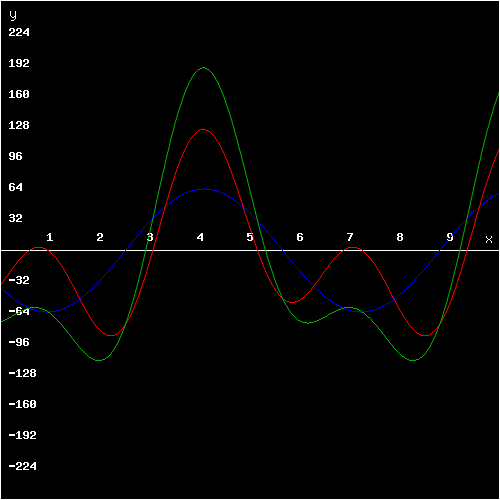This screenshot has width=500, height=500.
Task: Click the x-axis tick label 2
Action: point(100,237)
